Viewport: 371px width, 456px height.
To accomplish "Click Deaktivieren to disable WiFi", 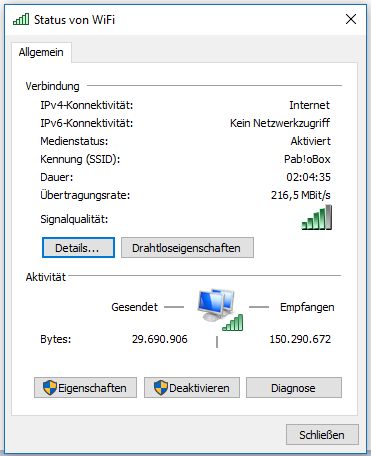I will tap(192, 388).
